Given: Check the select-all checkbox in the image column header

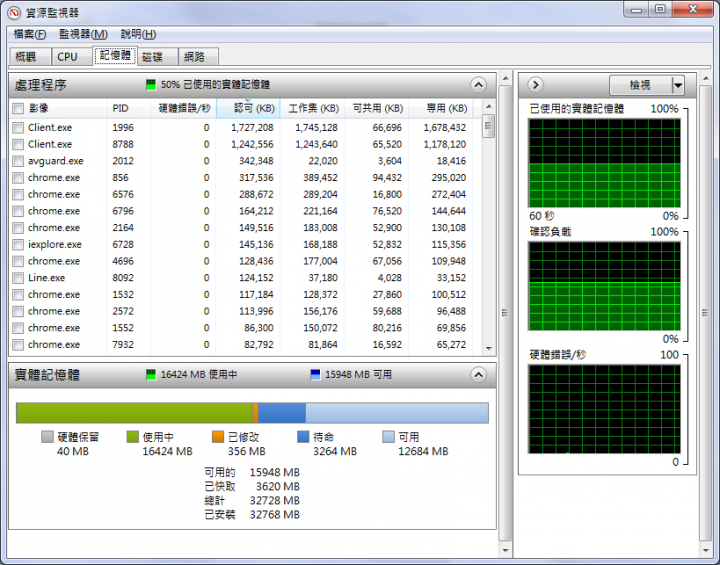Looking at the screenshot, I should (18, 108).
